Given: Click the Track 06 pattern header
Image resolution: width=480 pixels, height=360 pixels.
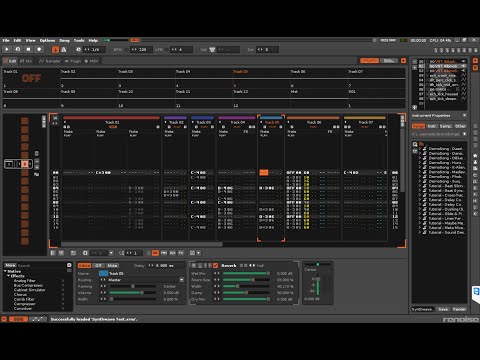Looking at the screenshot, I should (314, 122).
